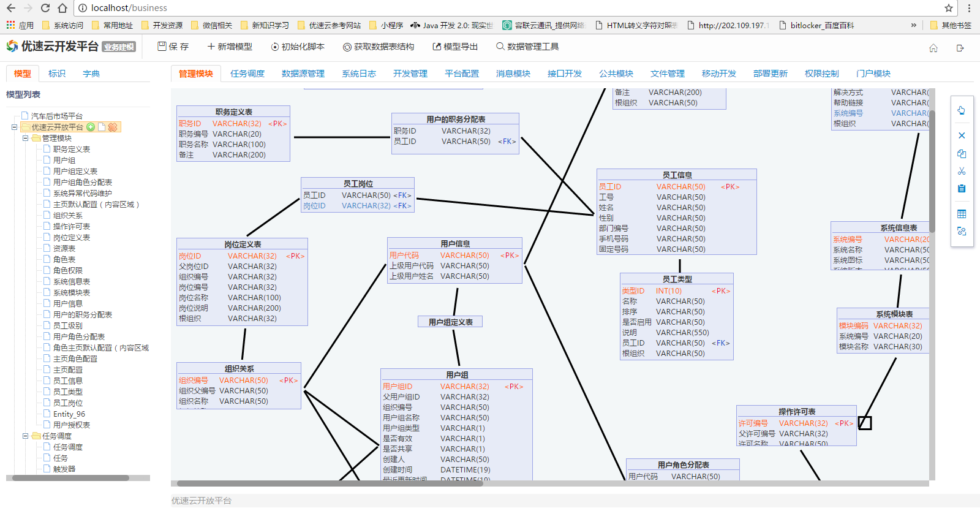Open the 平台配置 module tab
The height and width of the screenshot is (508, 980).
point(462,74)
